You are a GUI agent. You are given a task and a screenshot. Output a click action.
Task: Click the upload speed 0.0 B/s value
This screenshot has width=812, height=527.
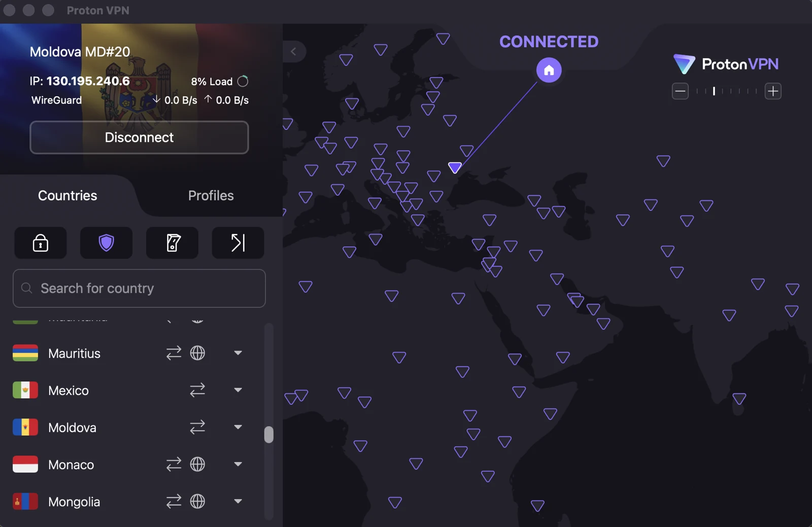(x=232, y=100)
